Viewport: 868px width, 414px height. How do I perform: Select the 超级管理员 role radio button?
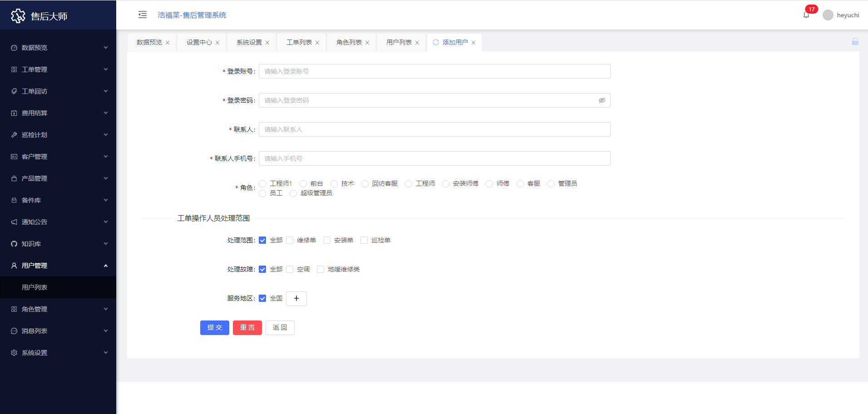(x=293, y=193)
